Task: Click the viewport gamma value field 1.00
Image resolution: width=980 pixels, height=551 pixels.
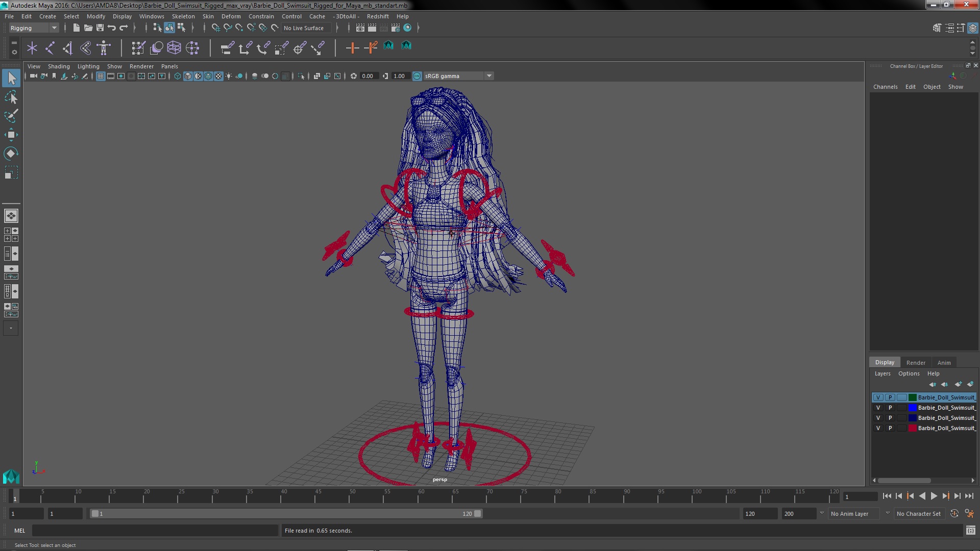Action: (x=400, y=76)
